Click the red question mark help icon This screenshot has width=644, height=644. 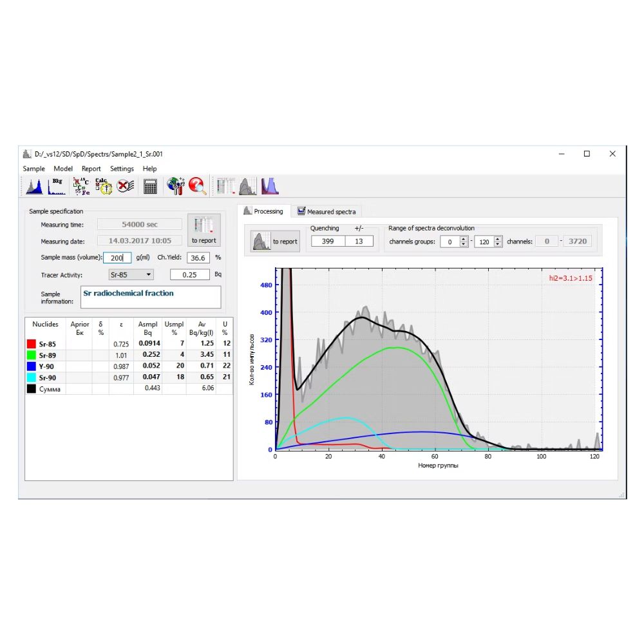tap(197, 186)
